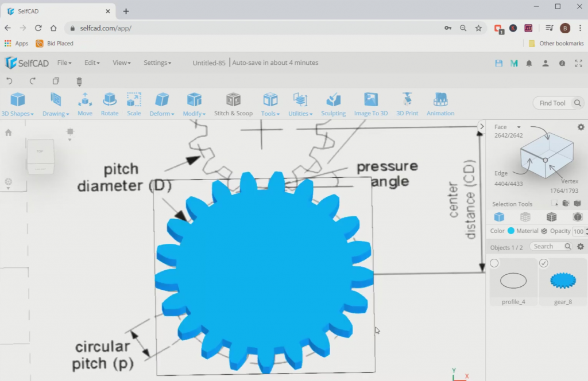Toggle the last shaded render mode icon
The height and width of the screenshot is (381, 588).
pyautogui.click(x=578, y=217)
